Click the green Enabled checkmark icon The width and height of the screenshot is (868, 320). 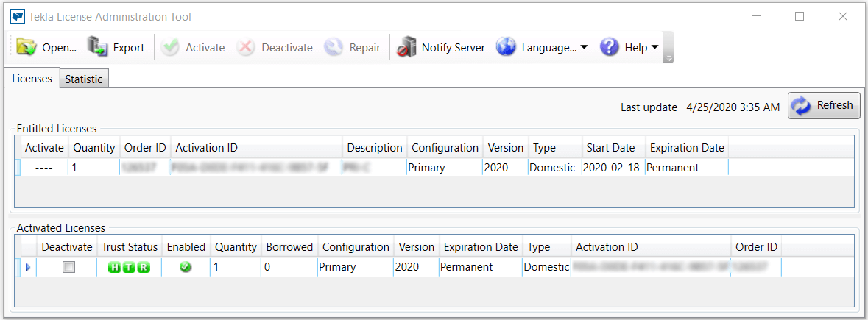[186, 268]
